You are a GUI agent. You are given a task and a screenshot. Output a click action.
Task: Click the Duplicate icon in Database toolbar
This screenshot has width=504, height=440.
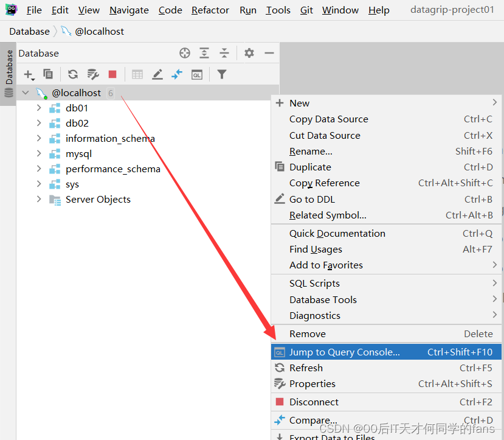[x=48, y=75]
